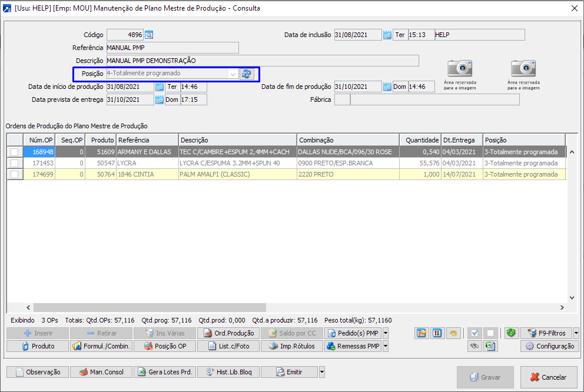This screenshot has width=584, height=392.
Task: Open the Observação button
Action: (x=38, y=372)
